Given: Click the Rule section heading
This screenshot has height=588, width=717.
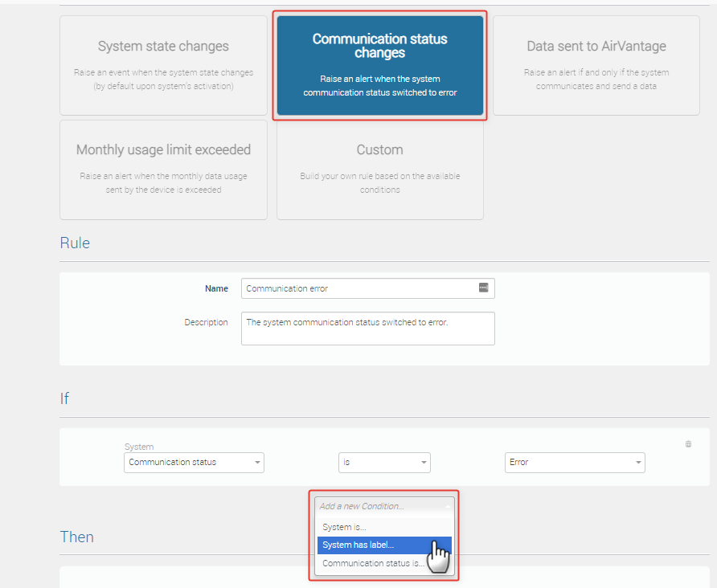Looking at the screenshot, I should click(x=75, y=243).
